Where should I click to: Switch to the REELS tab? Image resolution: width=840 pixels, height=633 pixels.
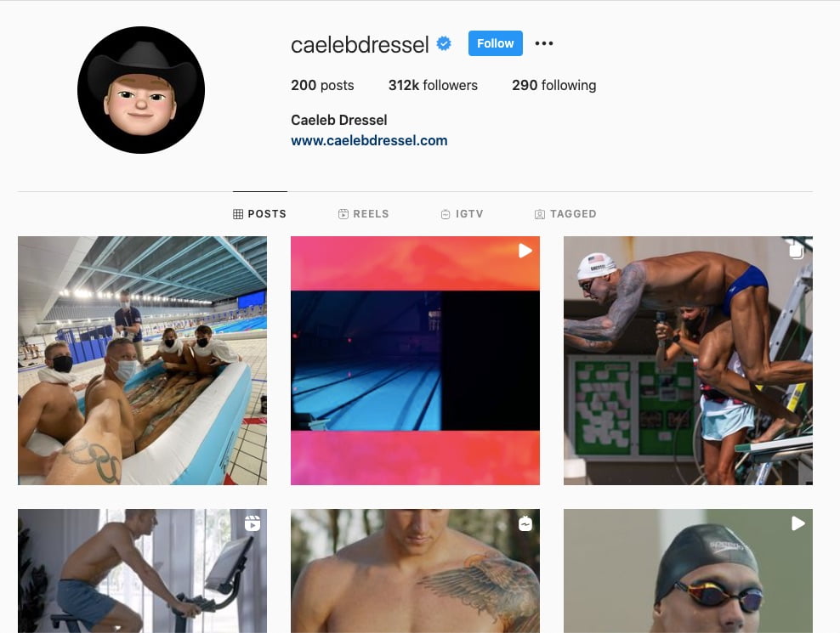tap(363, 213)
